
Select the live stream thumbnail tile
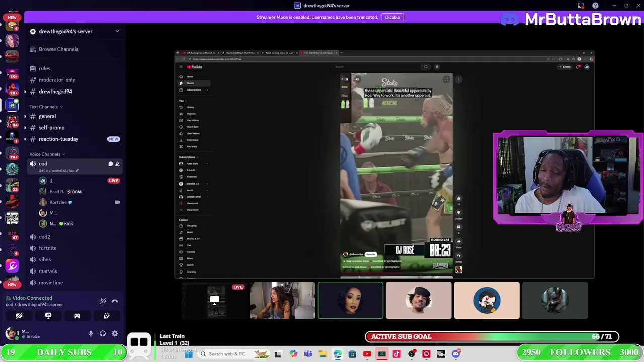pos(215,300)
